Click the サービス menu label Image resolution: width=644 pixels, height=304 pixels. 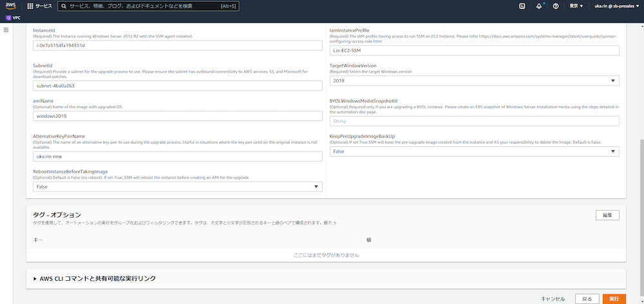coord(44,6)
